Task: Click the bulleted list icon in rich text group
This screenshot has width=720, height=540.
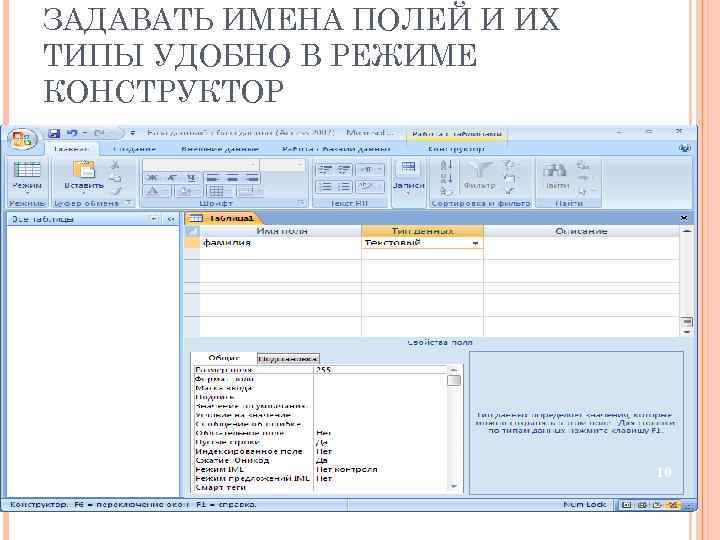Action: (344, 187)
